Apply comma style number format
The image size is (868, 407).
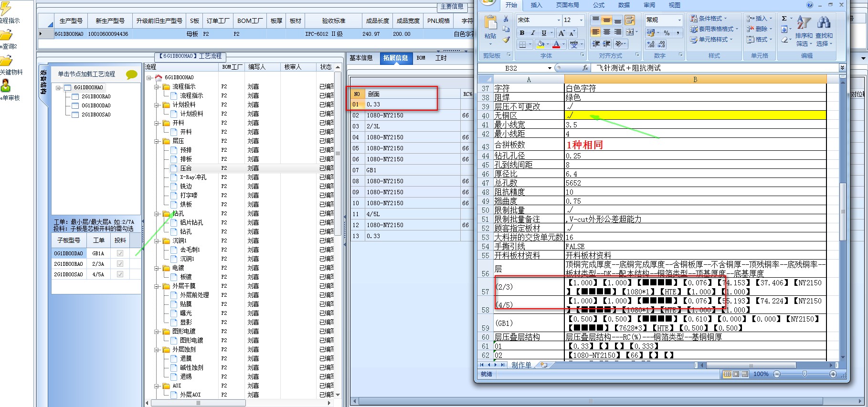point(678,33)
